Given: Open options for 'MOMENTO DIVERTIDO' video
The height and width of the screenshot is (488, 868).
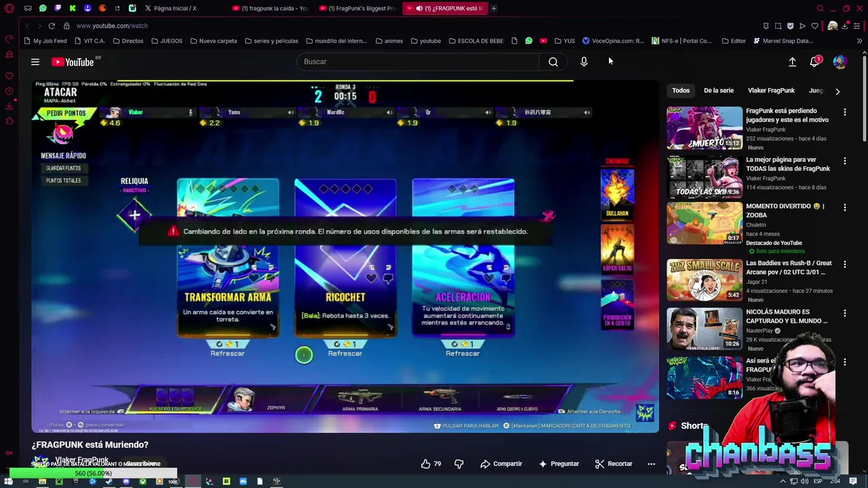Looking at the screenshot, I should coord(844,207).
